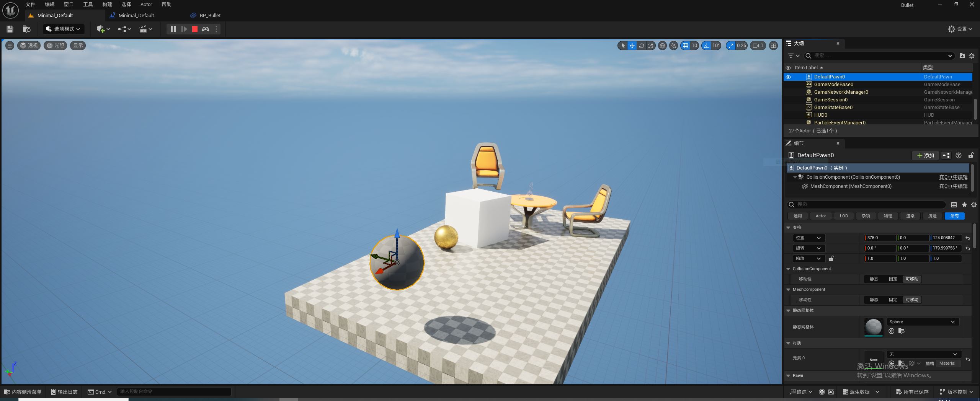
Task: Open the play options three-dot menu
Action: point(216,29)
